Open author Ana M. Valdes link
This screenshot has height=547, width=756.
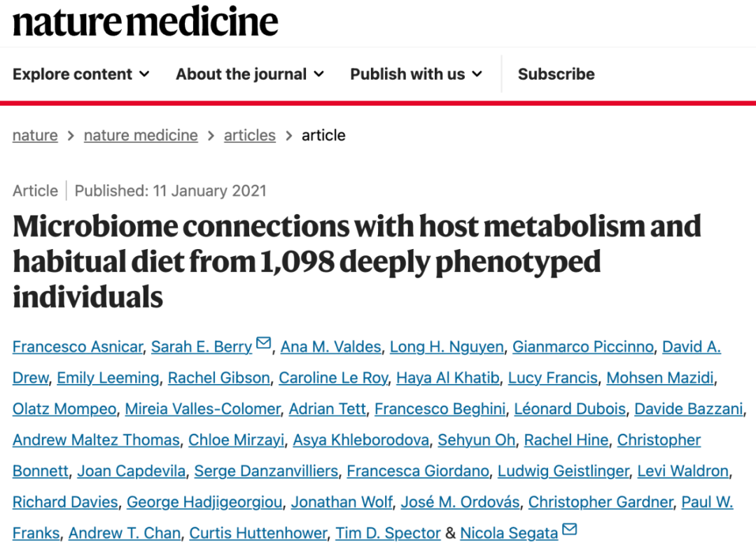(330, 347)
